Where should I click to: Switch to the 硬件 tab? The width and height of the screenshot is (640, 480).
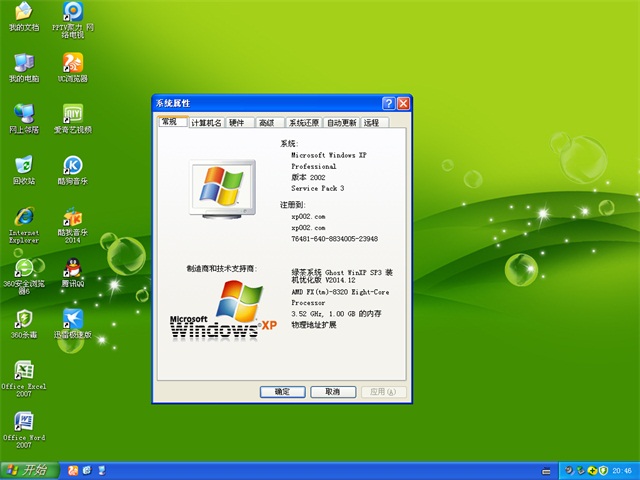point(236,122)
